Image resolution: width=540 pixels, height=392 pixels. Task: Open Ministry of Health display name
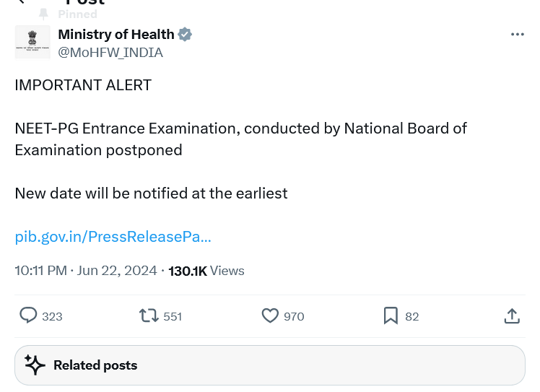(x=116, y=35)
